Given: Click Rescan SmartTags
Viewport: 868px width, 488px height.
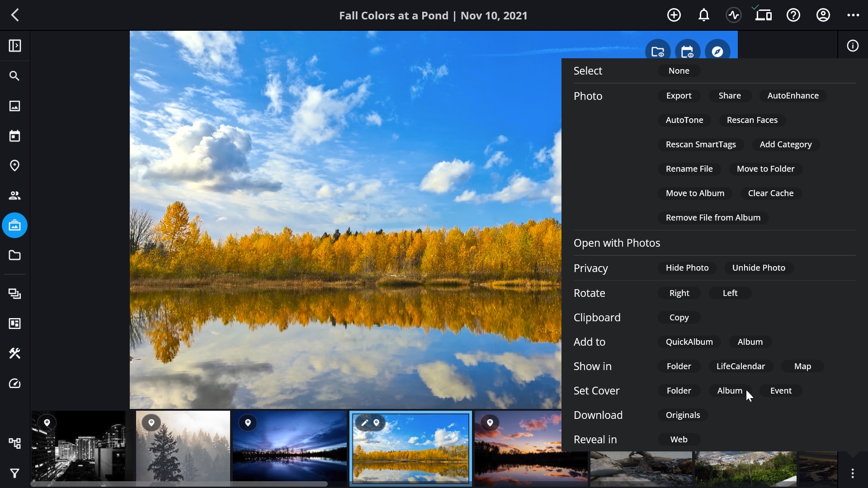Looking at the screenshot, I should click(x=701, y=145).
